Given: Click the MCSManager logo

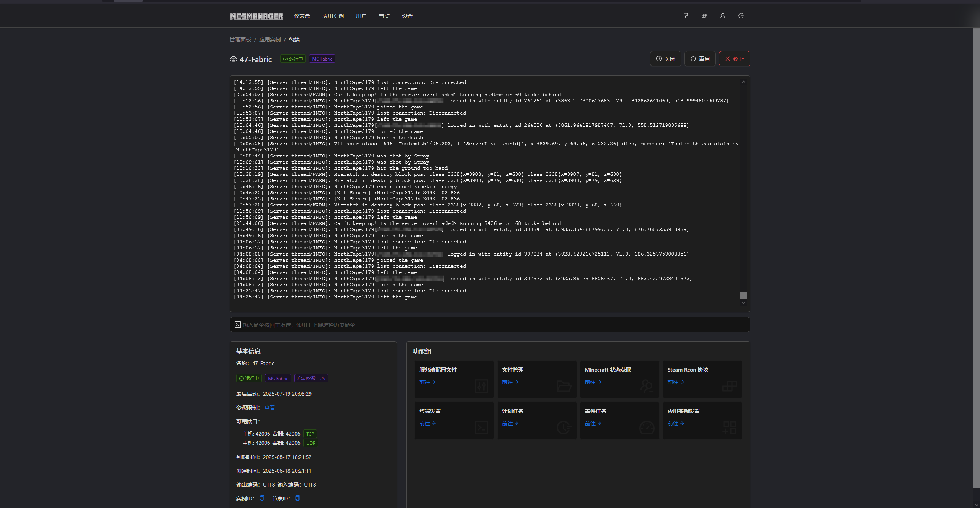Looking at the screenshot, I should (256, 16).
